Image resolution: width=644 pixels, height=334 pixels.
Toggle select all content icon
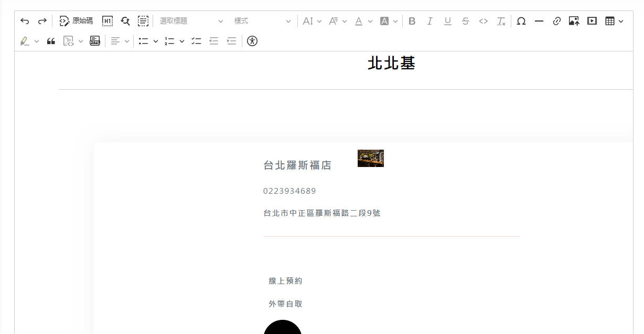tap(143, 21)
